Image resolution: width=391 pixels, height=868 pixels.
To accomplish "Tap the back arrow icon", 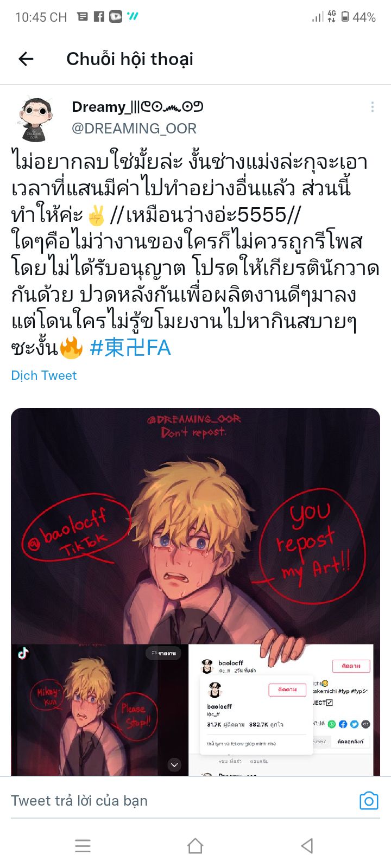I will coord(26,59).
